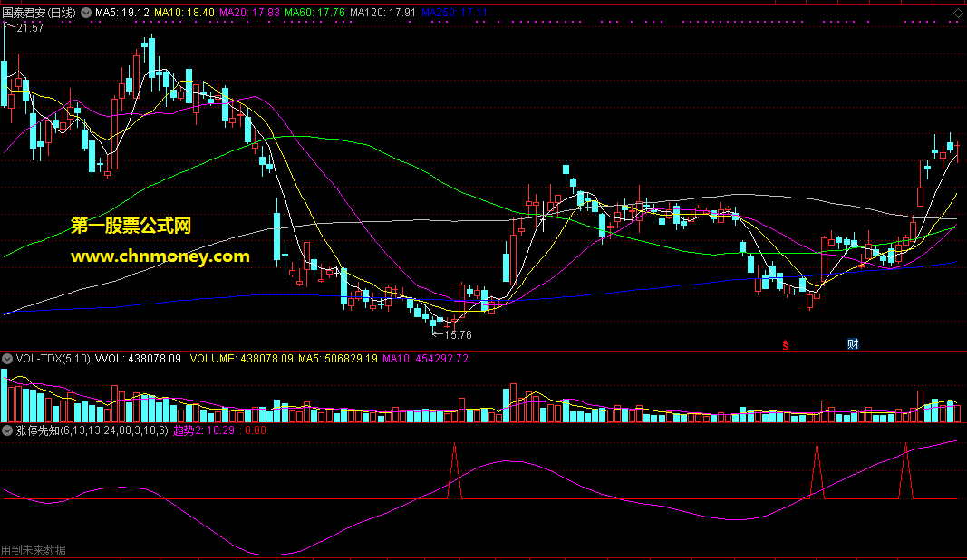Click the 涨停先知(6,13,13,24,80,3,10,6) indicator name
Image resolution: width=967 pixels, height=560 pixels.
tap(92, 430)
